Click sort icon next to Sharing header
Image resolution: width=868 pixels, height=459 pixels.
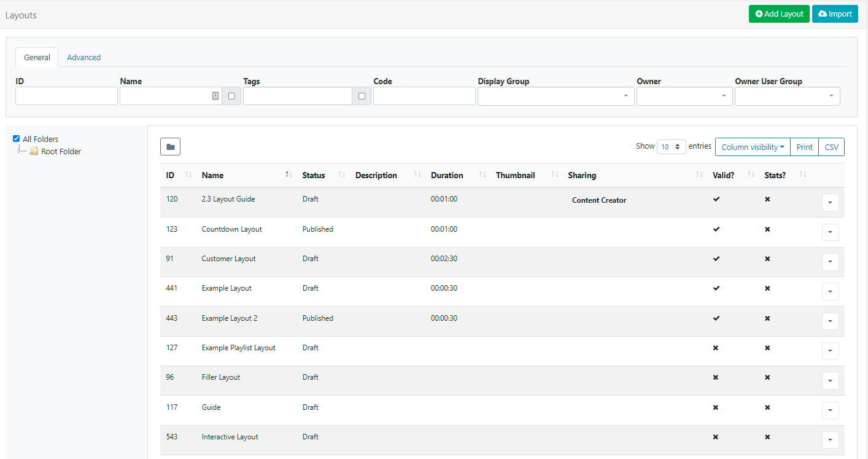pos(699,176)
